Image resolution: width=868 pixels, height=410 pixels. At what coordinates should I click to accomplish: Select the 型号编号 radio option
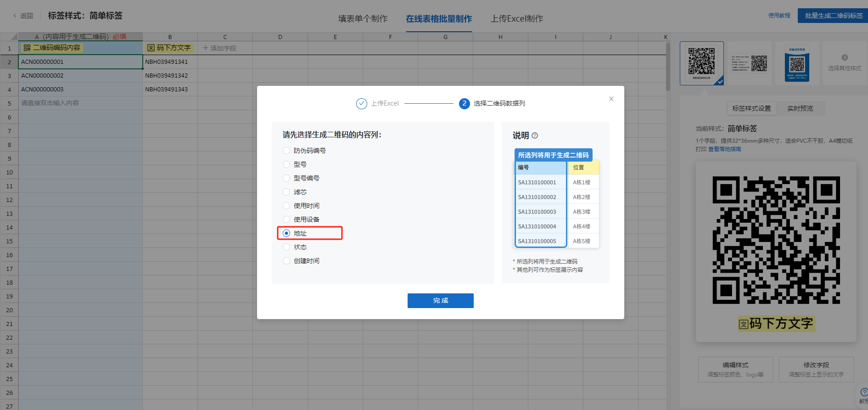click(x=286, y=178)
